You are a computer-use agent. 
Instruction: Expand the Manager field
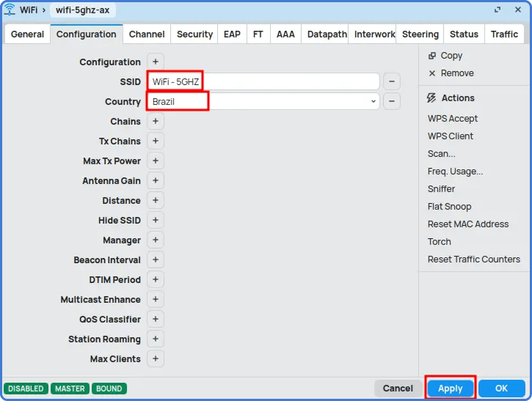(x=156, y=240)
